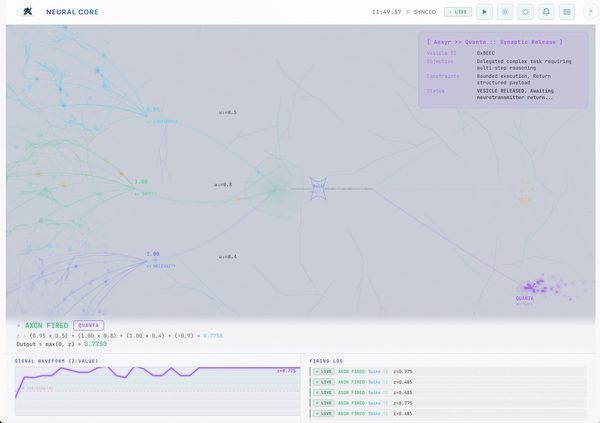This screenshot has height=423, width=600.
Task: Click the z=0.775 label on waveform
Action: click(287, 371)
